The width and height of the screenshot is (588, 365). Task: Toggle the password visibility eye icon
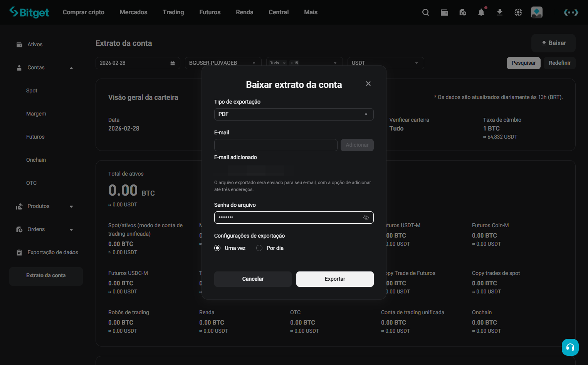click(x=366, y=218)
